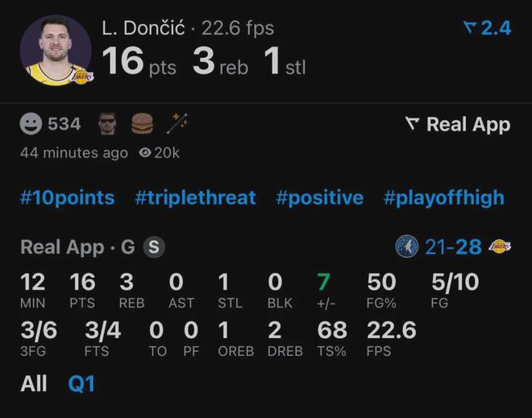The image size is (532, 418).
Task: Tap the starter S badge
Action: [153, 247]
